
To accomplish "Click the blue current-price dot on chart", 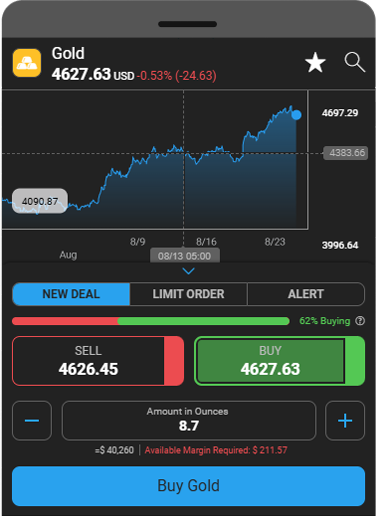I will tap(296, 115).
